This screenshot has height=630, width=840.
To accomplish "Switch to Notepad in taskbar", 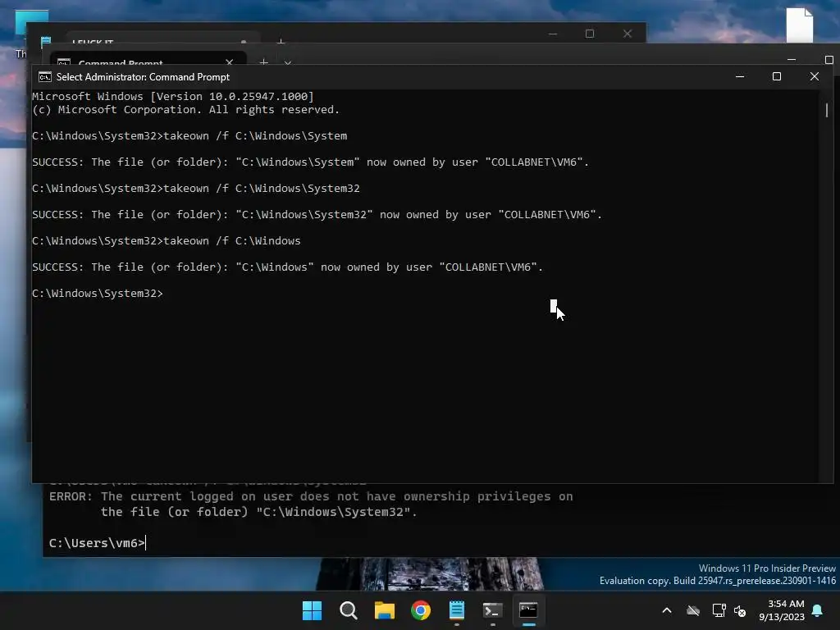I will click(456, 610).
